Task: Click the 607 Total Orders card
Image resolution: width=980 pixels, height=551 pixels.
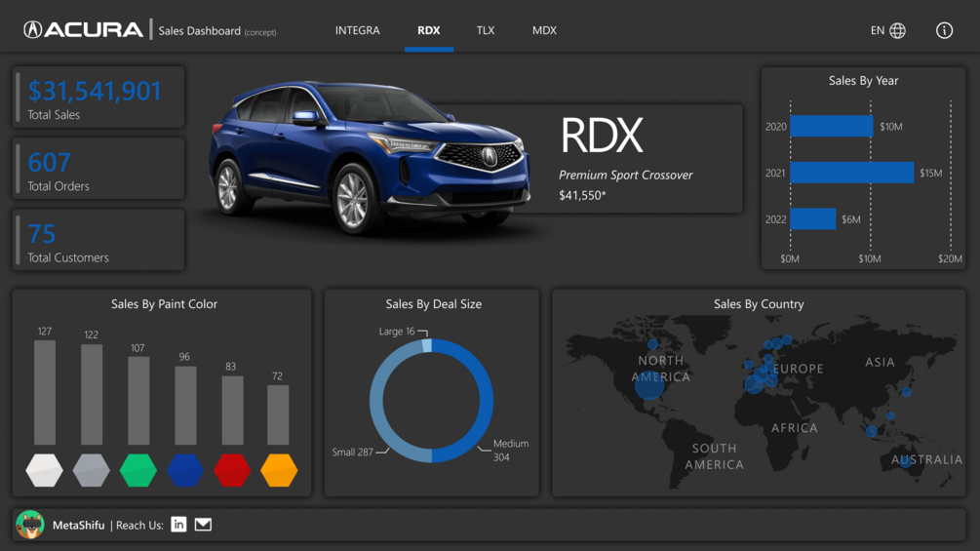Action: click(98, 169)
